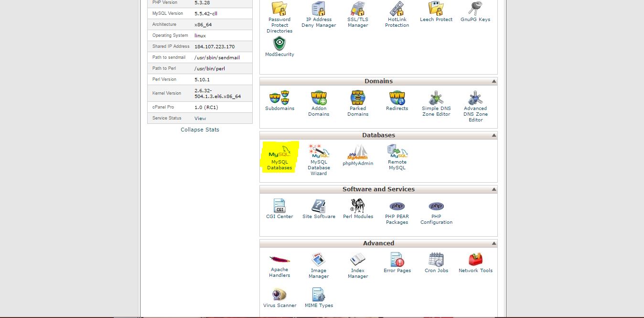Open the Image Manager
The width and height of the screenshot is (644, 318).
(319, 266)
